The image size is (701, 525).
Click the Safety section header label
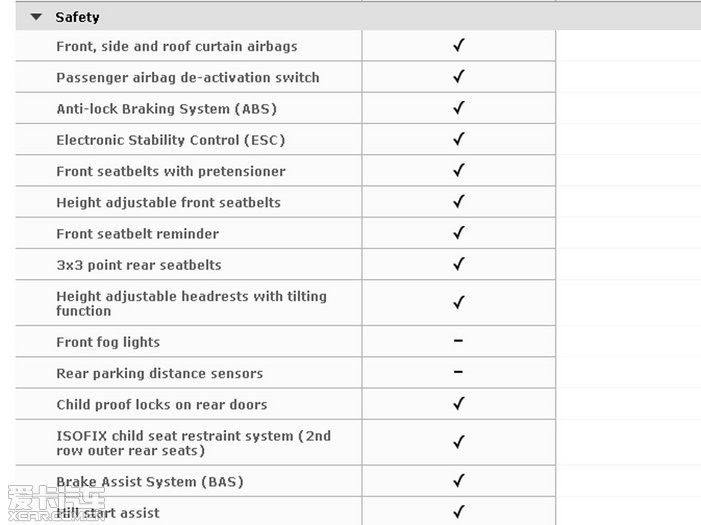(x=77, y=17)
